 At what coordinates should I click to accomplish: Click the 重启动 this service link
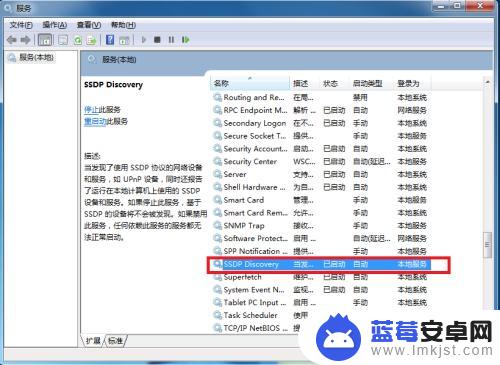tap(95, 121)
